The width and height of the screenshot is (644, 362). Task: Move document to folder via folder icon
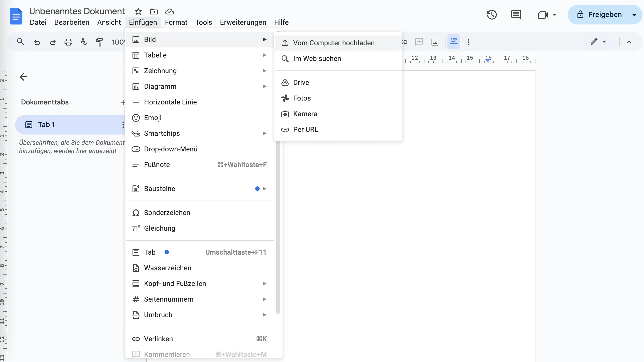(x=154, y=11)
